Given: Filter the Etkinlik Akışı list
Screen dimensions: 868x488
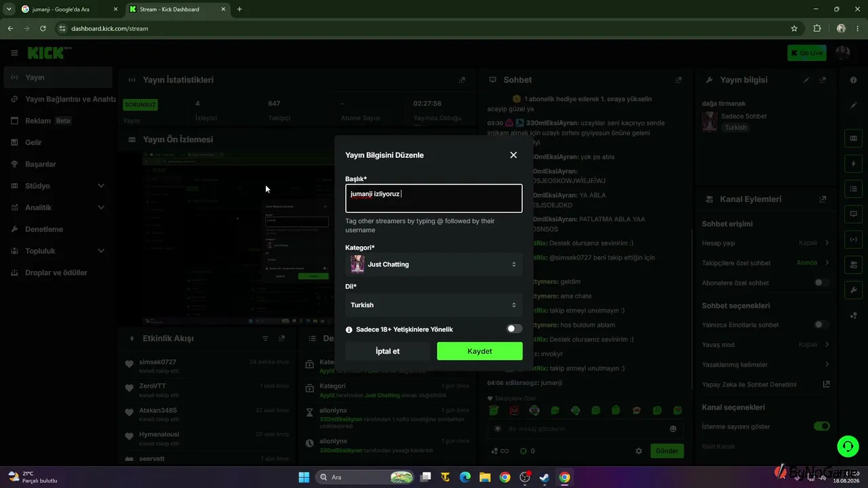Looking at the screenshot, I should [x=265, y=338].
